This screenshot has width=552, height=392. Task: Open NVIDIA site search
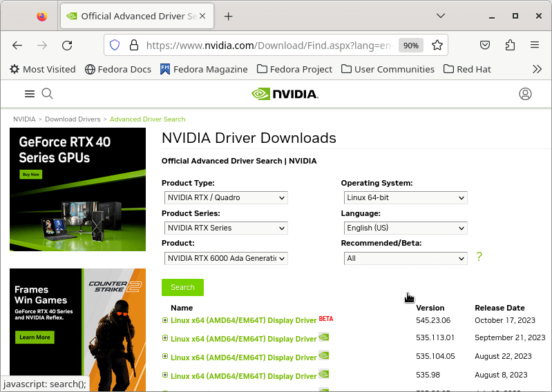pyautogui.click(x=47, y=94)
